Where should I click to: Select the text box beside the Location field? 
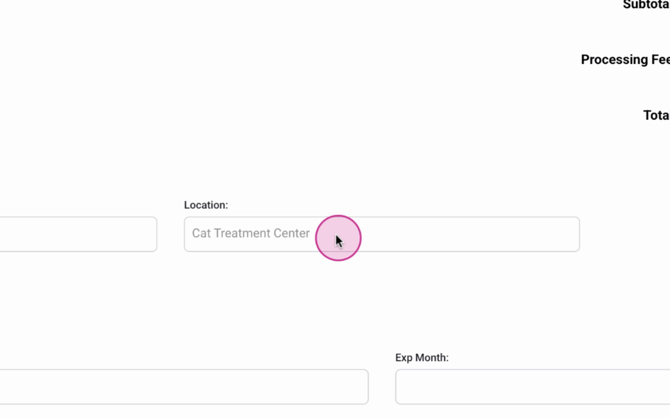(x=78, y=234)
